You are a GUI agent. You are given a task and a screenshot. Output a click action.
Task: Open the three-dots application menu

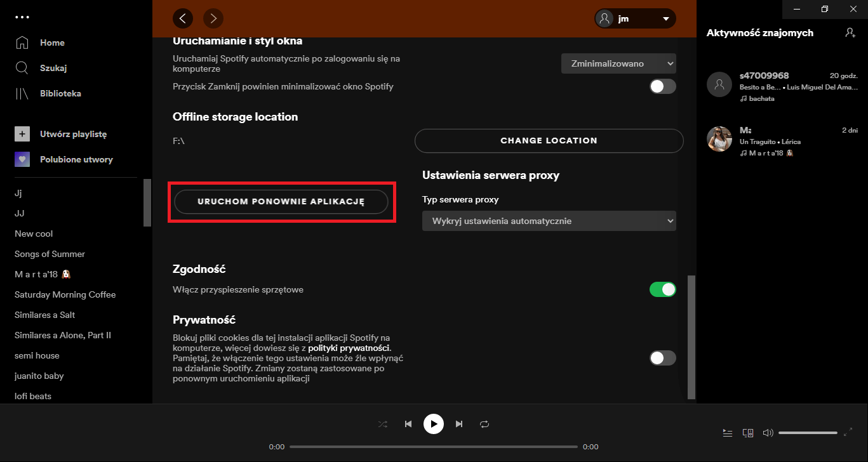[x=22, y=17]
